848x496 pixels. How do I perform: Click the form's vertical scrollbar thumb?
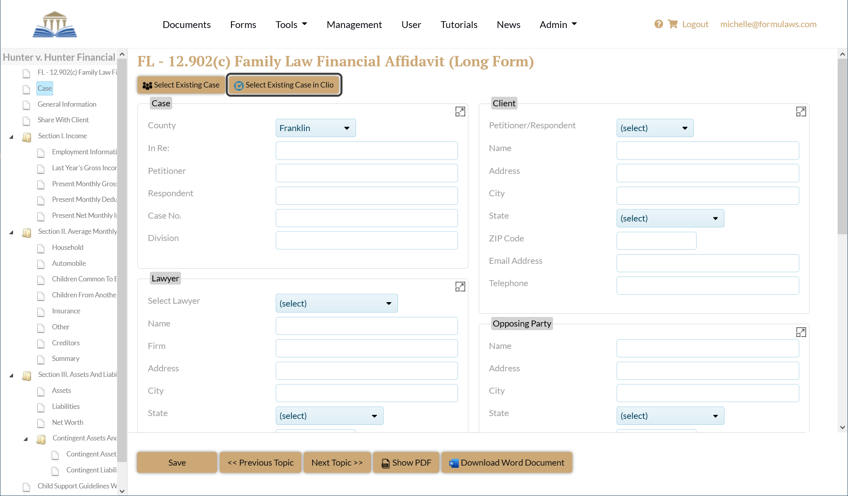[x=842, y=147]
